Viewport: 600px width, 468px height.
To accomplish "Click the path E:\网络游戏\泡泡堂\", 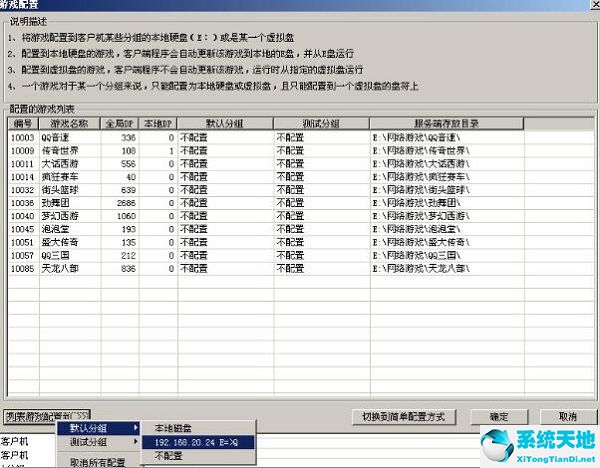I will pos(416,229).
